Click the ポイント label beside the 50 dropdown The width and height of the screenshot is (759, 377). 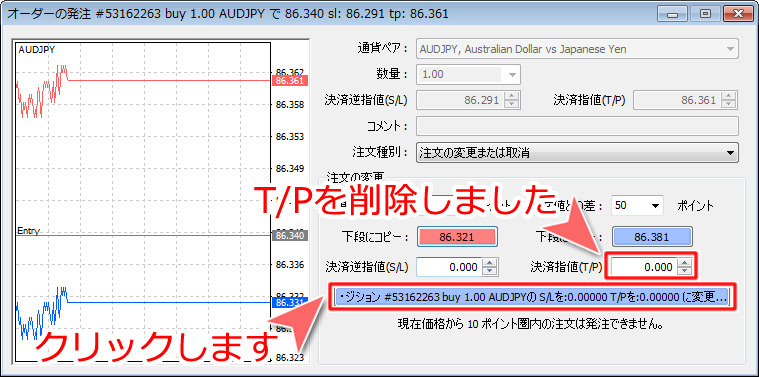(696, 206)
